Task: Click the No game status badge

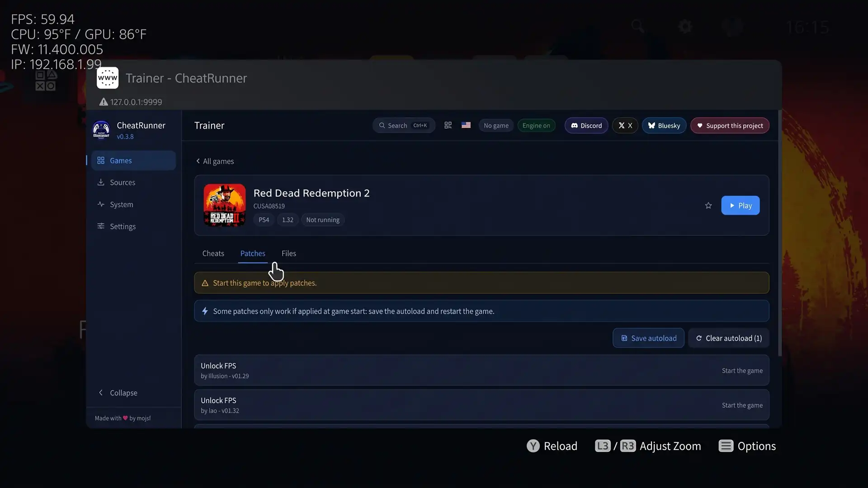Action: click(496, 126)
